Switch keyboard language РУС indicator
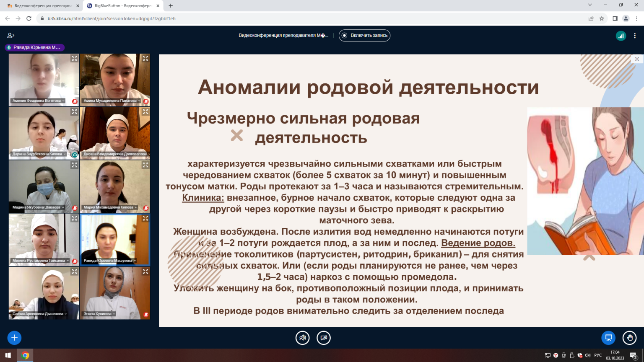This screenshot has height=362, width=644. [598, 355]
